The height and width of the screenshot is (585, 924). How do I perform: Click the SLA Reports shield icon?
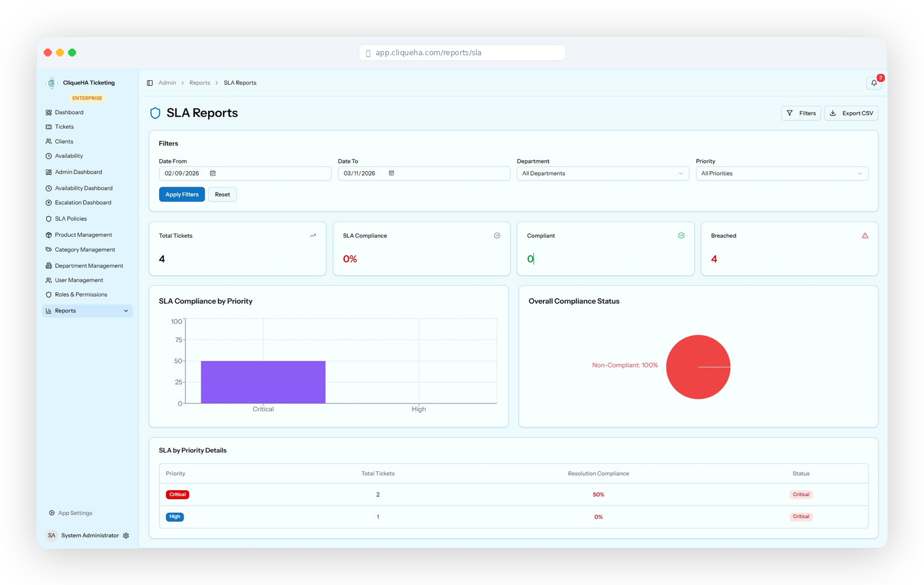(x=155, y=113)
